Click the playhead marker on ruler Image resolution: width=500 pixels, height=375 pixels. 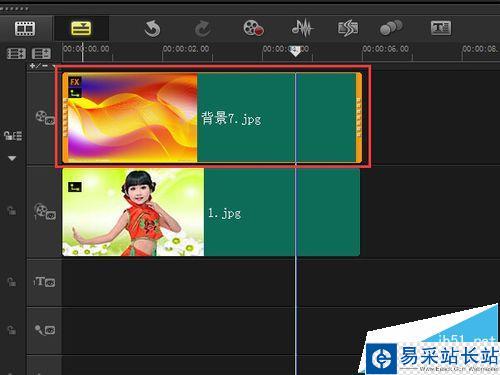click(295, 51)
